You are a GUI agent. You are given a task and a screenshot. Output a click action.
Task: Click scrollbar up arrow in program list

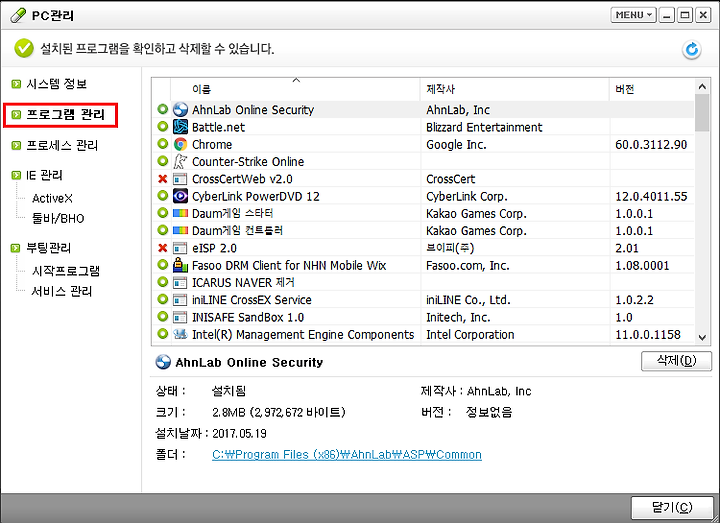pos(702,86)
